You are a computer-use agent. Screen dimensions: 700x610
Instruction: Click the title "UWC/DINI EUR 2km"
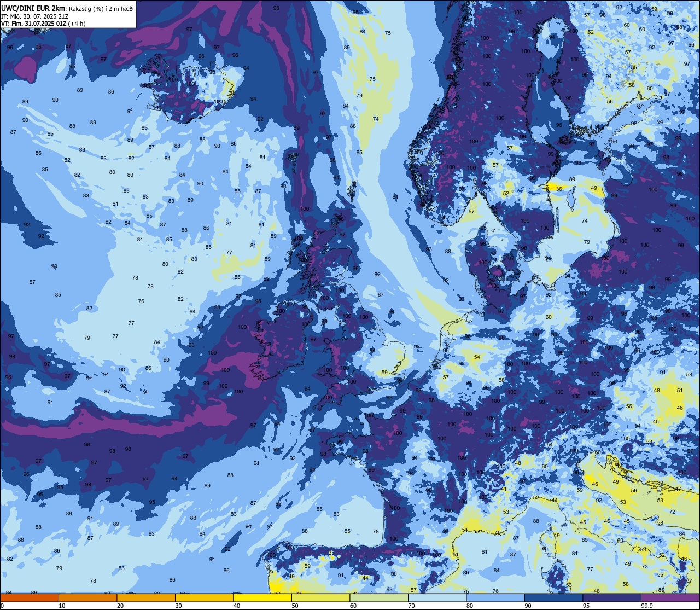[x=33, y=8]
